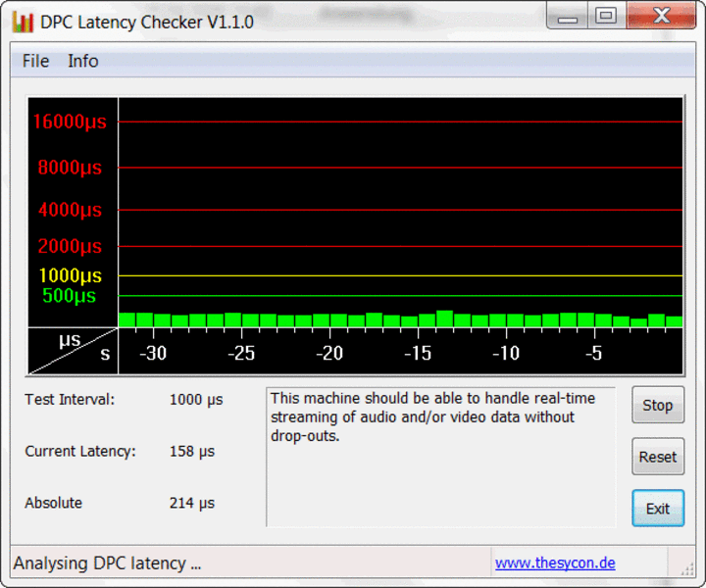Screen dimensions: 706x588
Task: Click the Exit button
Action: click(658, 509)
